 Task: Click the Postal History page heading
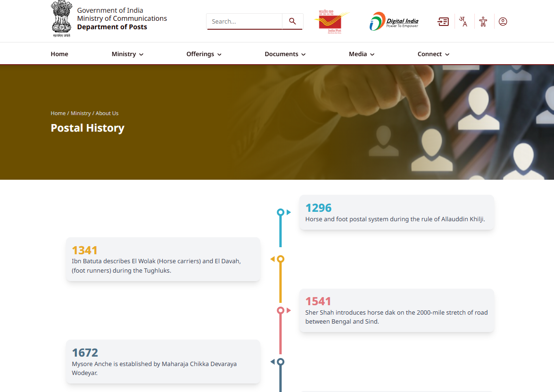pyautogui.click(x=88, y=128)
